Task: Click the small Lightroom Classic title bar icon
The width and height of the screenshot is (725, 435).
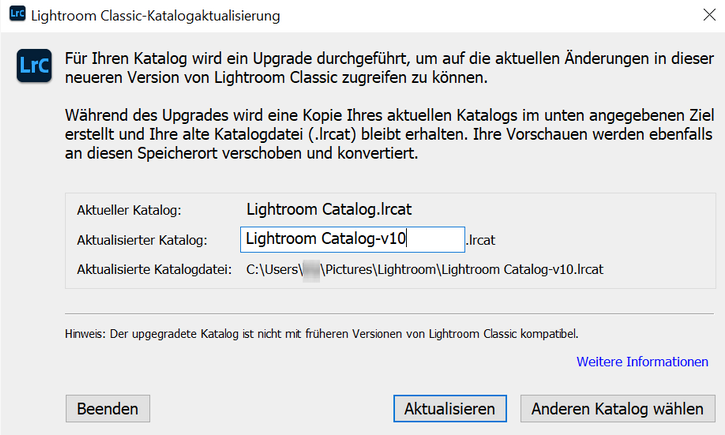Action: pos(14,17)
